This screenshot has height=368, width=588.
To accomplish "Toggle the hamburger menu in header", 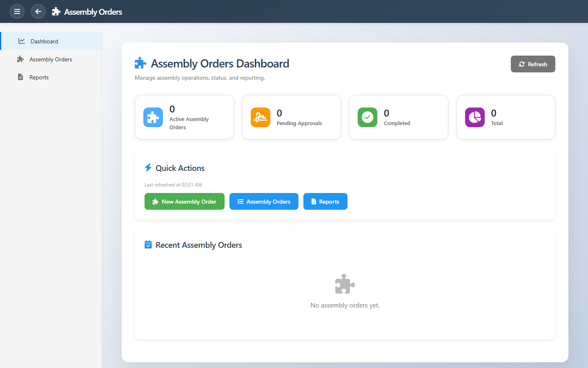I will click(17, 11).
